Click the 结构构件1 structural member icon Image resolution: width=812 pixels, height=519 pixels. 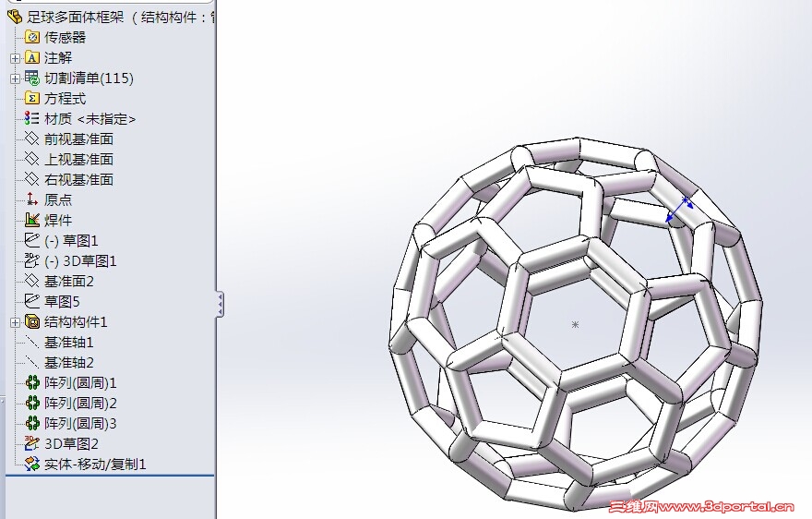tap(32, 321)
